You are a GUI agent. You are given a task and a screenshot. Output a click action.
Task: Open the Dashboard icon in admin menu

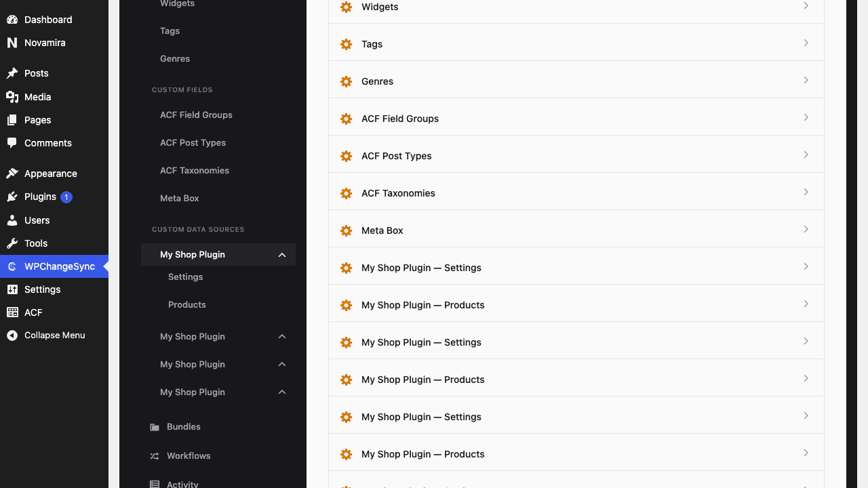pos(12,20)
